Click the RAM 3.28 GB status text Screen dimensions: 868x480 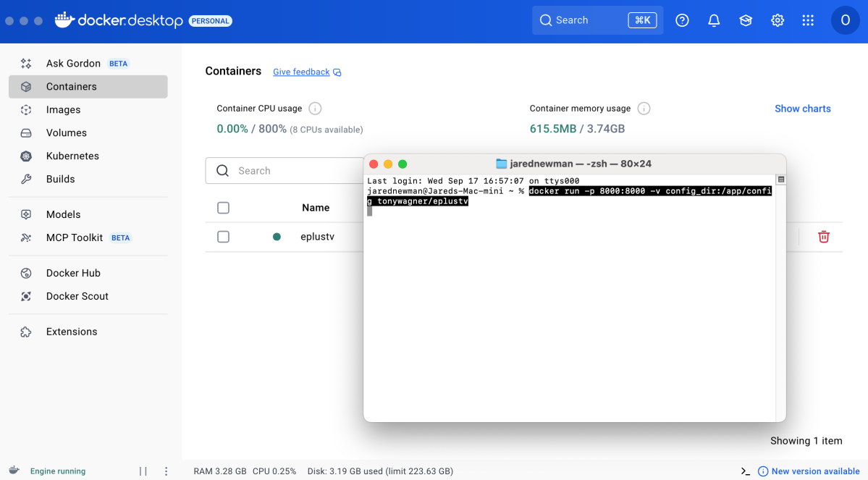coord(220,471)
